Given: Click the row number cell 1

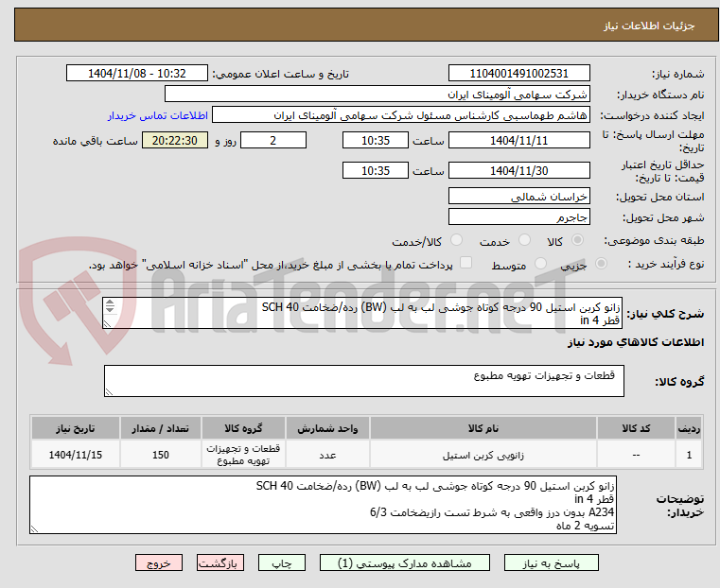Looking at the screenshot, I should [x=689, y=455].
